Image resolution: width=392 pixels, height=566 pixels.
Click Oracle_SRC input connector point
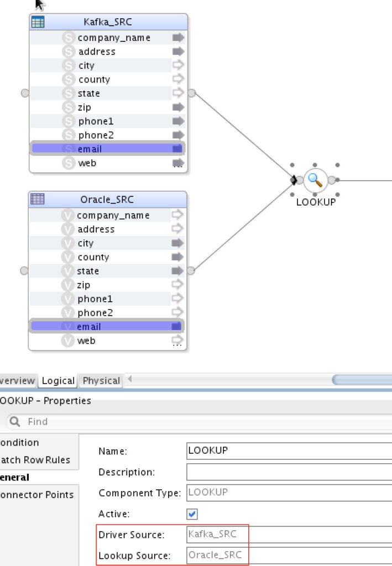(x=24, y=270)
